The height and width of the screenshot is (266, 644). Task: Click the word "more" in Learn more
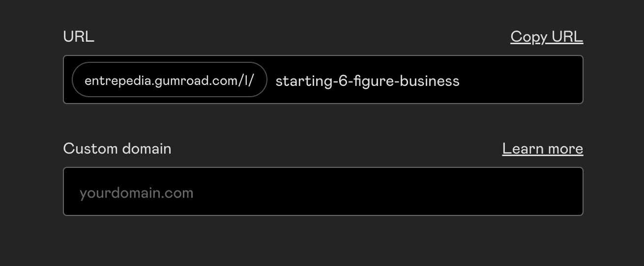[x=565, y=149]
